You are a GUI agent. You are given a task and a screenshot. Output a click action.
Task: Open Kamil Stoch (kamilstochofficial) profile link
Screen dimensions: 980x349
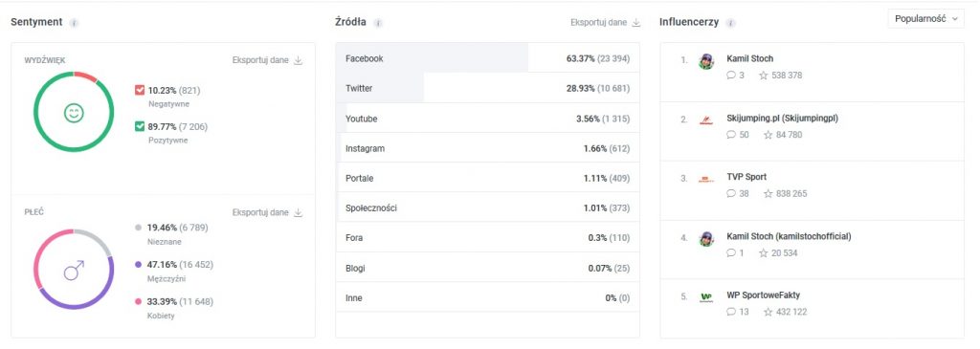(x=789, y=236)
